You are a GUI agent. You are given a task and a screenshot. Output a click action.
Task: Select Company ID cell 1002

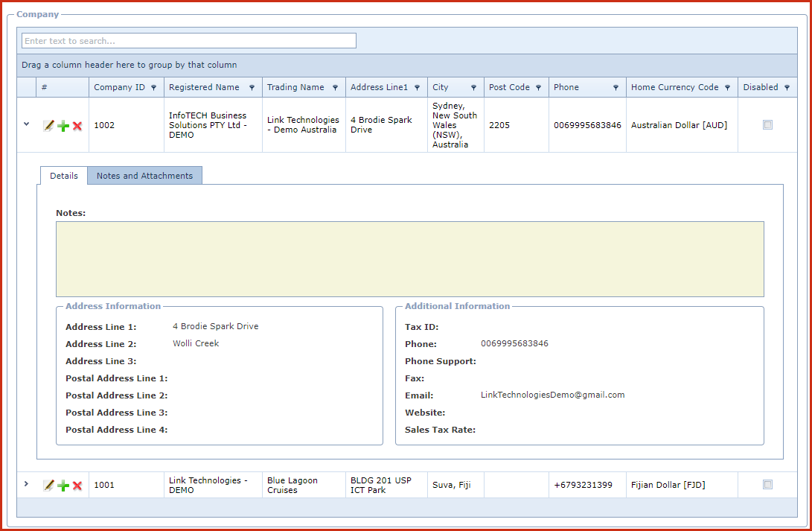[x=127, y=125]
